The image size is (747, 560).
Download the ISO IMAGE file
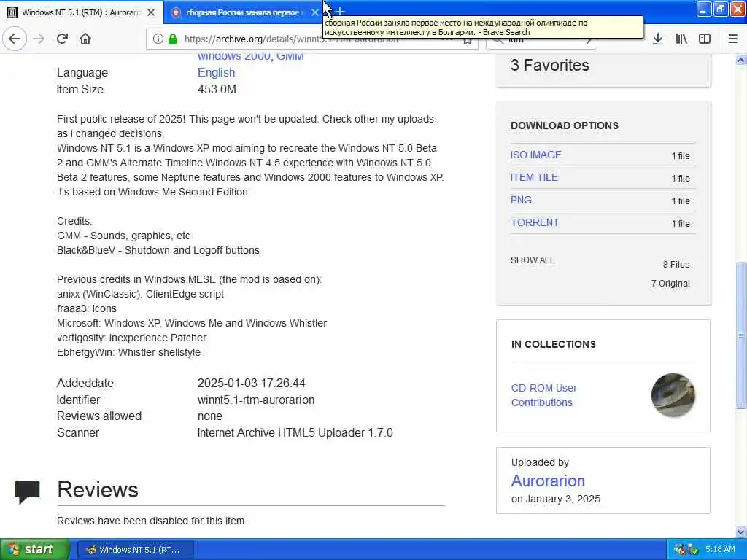click(x=536, y=155)
